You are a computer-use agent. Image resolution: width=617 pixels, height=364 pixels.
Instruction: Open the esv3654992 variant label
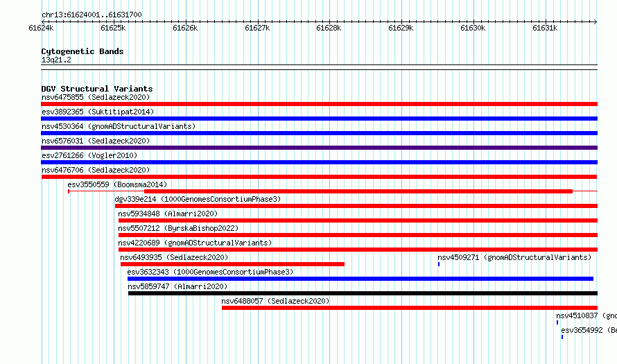(589, 330)
